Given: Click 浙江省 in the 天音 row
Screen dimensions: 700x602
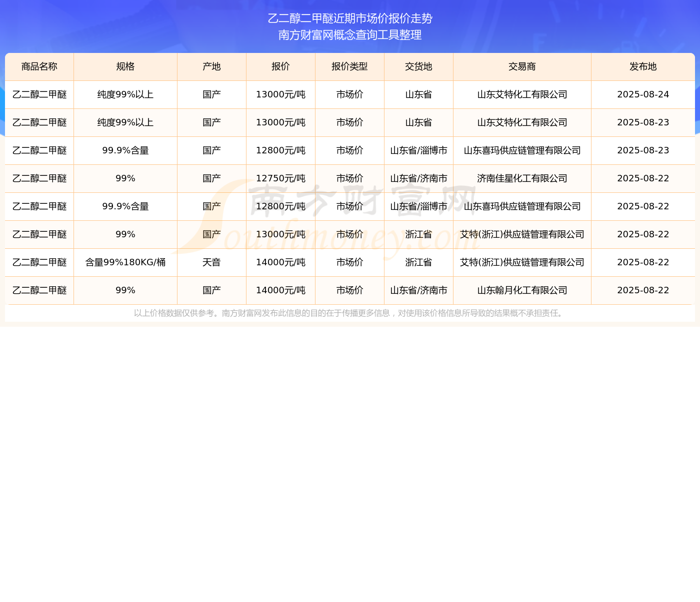Looking at the screenshot, I should (418, 262).
